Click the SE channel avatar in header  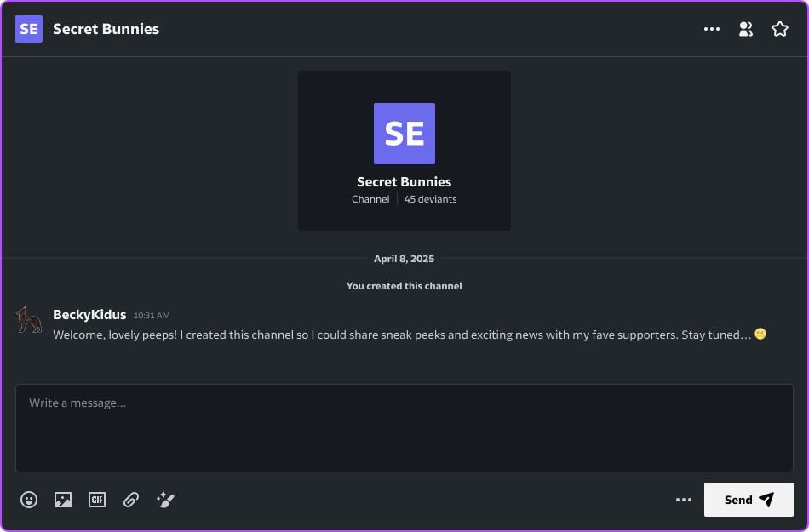pos(29,29)
